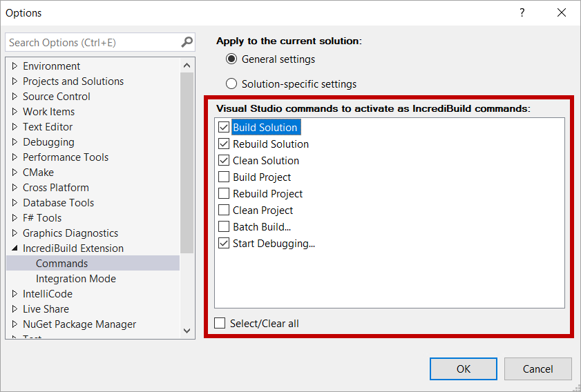Collapse the IncrediBuild Extension node
Screen dimensions: 581x392
[x=15, y=248]
